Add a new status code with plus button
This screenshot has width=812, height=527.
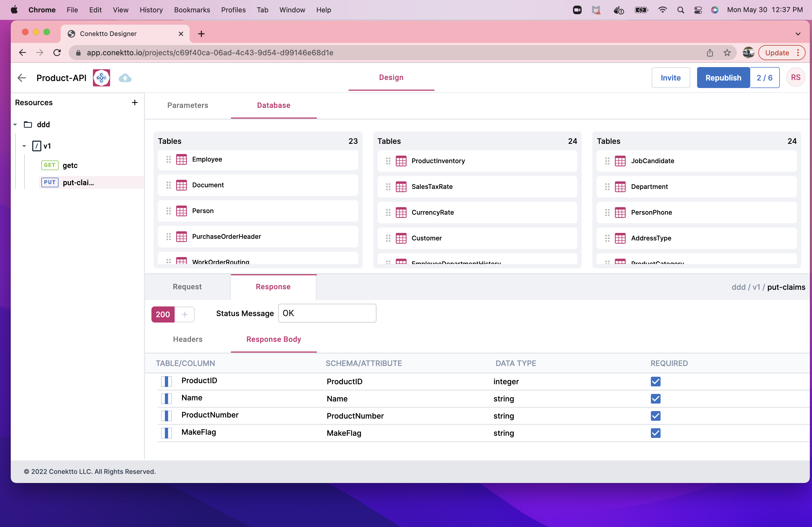(184, 314)
